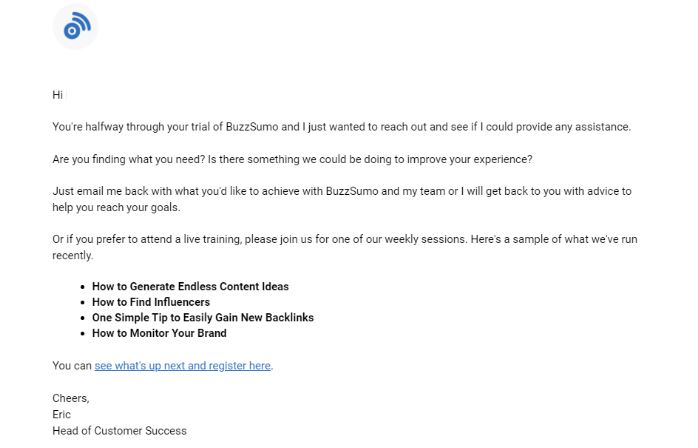Click 'One Simple Tip to Easily Gain New Backlinks'
The height and width of the screenshot is (448, 698).
click(x=203, y=318)
